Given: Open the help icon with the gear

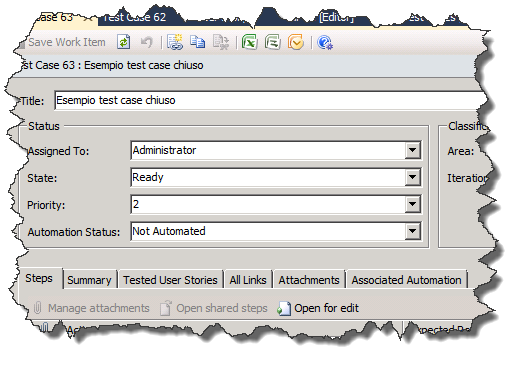Looking at the screenshot, I should [x=325, y=42].
